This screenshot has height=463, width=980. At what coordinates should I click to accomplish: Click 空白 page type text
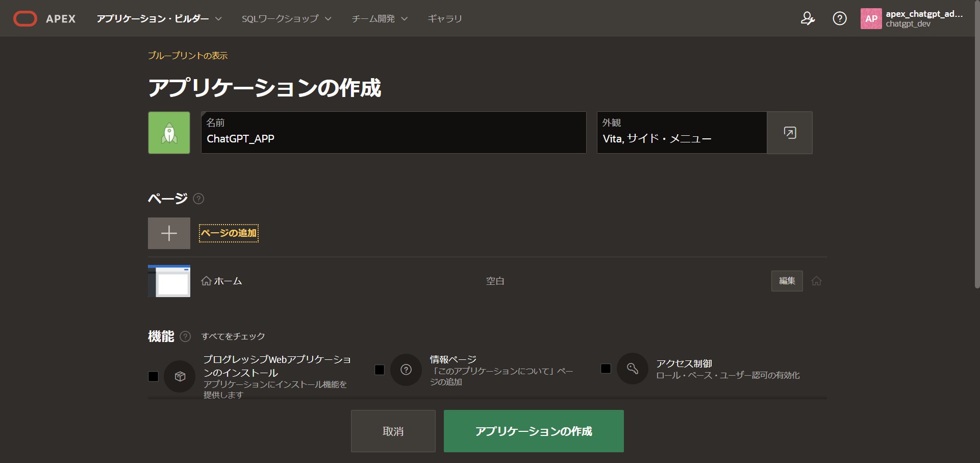pyautogui.click(x=495, y=281)
